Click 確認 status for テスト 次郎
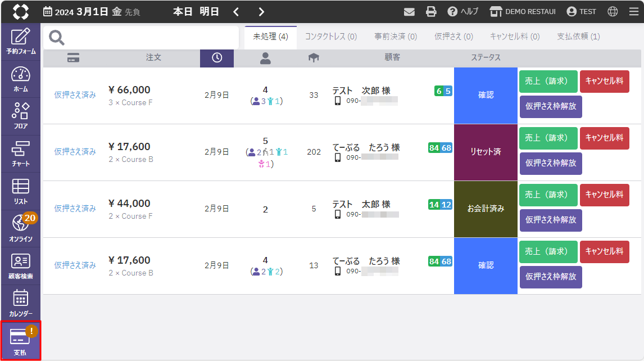This screenshot has height=361, width=644. [486, 96]
